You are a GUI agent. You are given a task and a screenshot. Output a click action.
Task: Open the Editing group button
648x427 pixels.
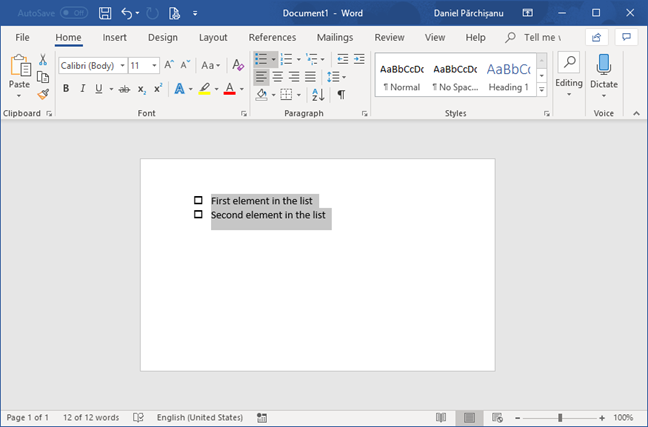click(569, 75)
